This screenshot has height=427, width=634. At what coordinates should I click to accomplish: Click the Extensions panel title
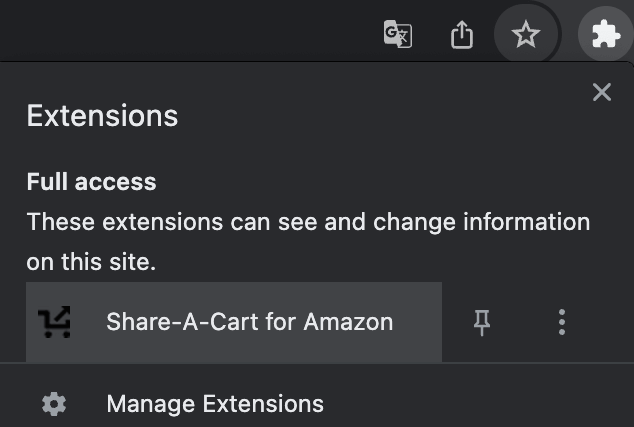point(102,116)
